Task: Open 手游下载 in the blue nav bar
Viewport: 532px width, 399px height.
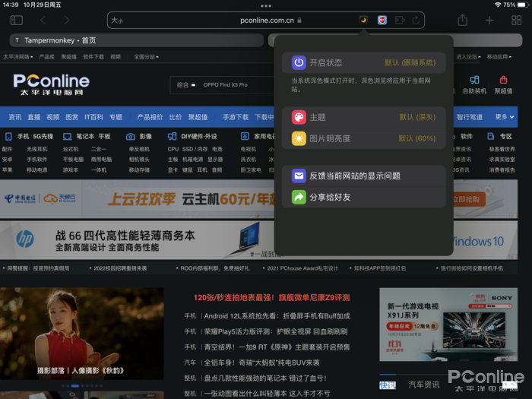Action: [236, 117]
